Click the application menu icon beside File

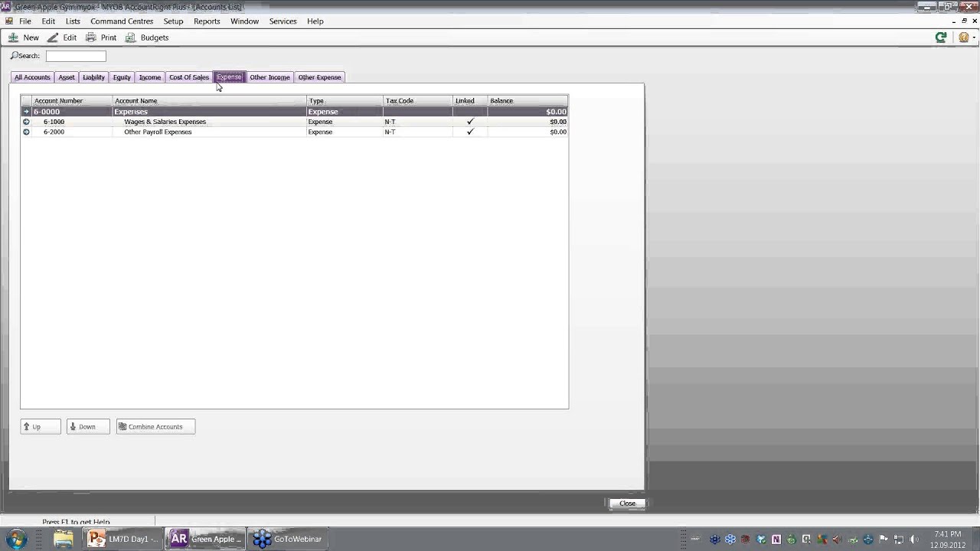point(9,21)
